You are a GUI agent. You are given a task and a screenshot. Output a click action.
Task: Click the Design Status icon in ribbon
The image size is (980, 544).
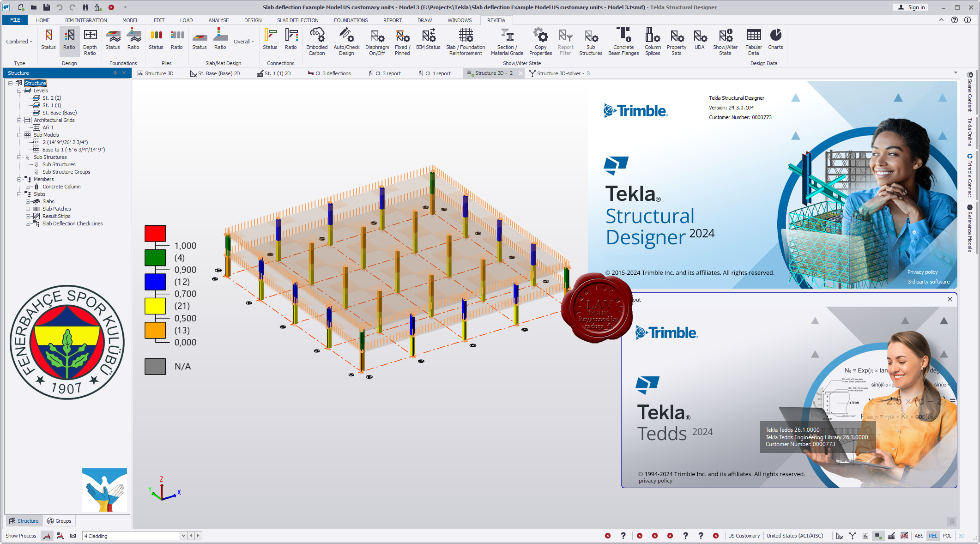click(x=48, y=39)
